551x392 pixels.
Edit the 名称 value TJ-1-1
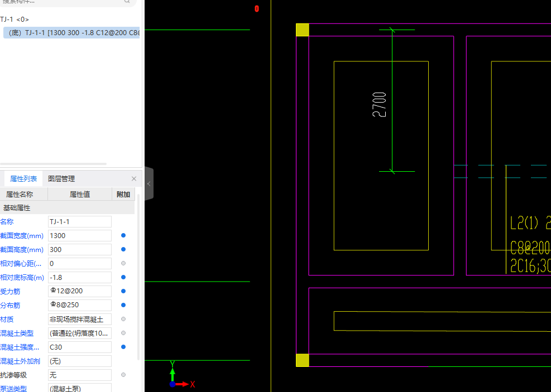80,222
